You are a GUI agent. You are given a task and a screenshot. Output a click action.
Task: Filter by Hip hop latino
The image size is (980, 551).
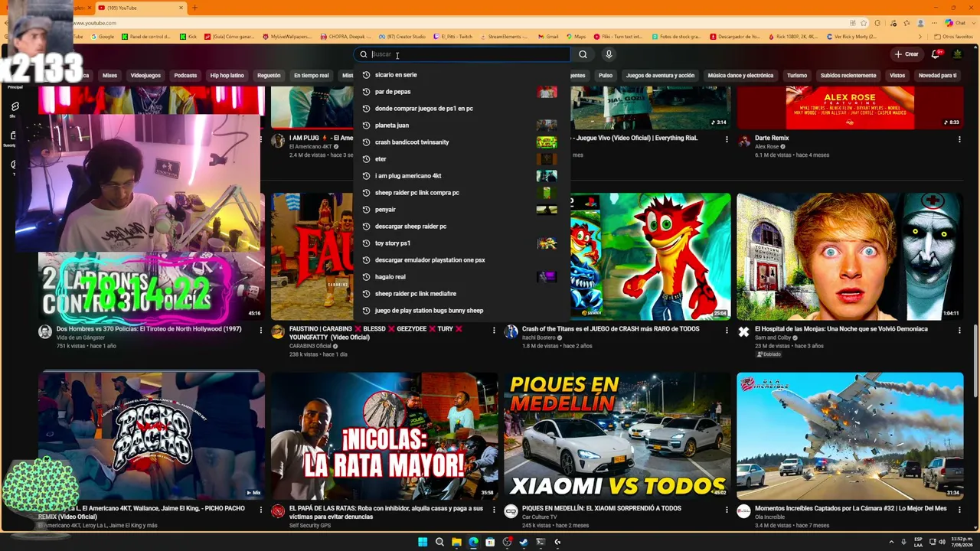pyautogui.click(x=227, y=76)
